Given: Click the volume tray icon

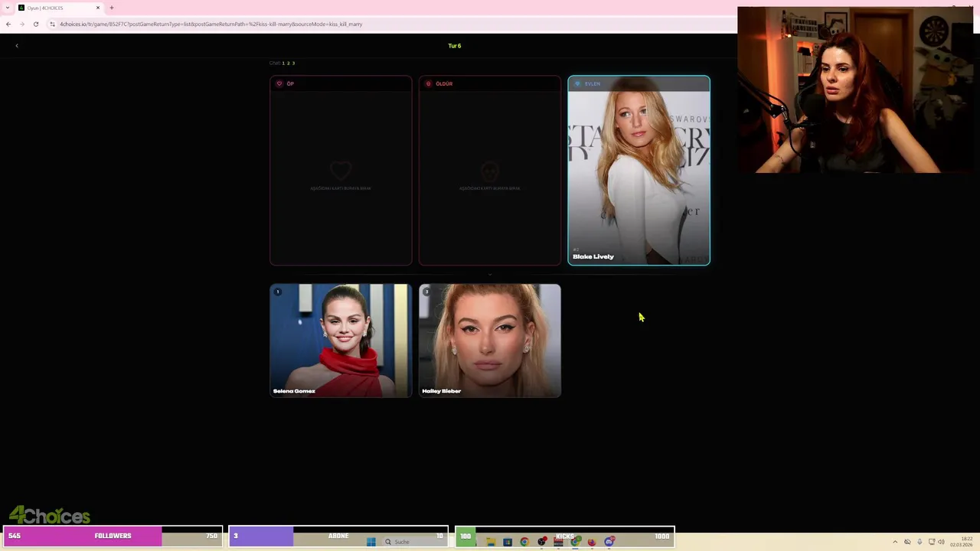Looking at the screenshot, I should point(941,542).
